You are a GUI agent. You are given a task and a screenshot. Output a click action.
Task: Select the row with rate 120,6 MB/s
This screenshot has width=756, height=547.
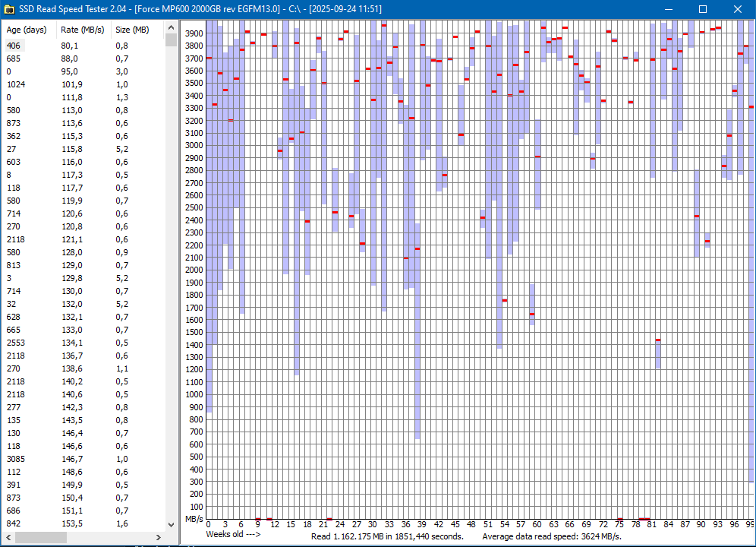83,213
